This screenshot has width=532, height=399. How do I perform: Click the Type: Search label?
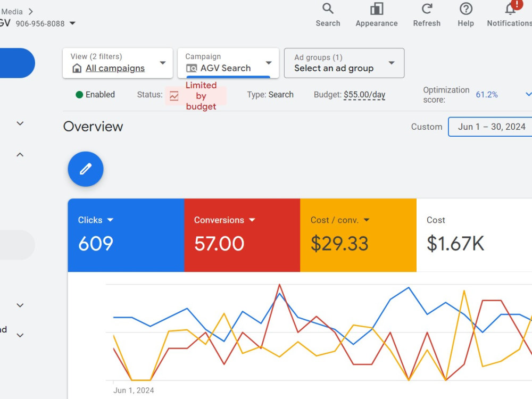270,95
